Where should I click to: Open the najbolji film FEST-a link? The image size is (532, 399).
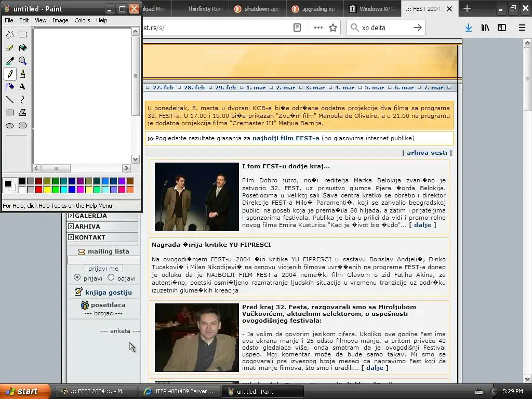286,138
